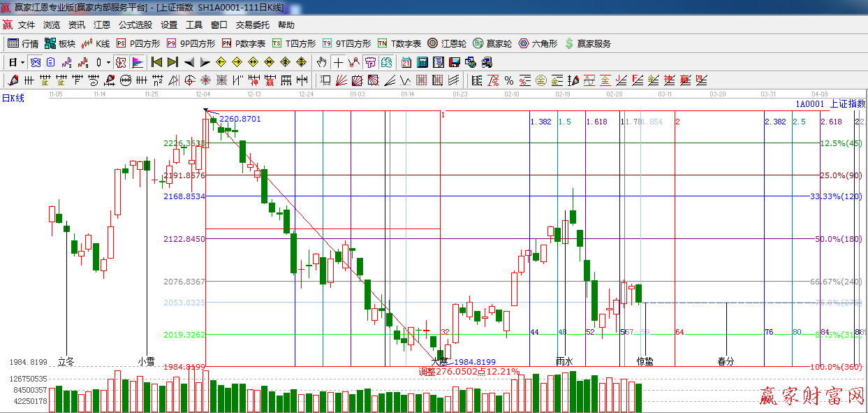Click the 春分 solar term marker
Screen dimensions: 868x413
pyautogui.click(x=726, y=361)
